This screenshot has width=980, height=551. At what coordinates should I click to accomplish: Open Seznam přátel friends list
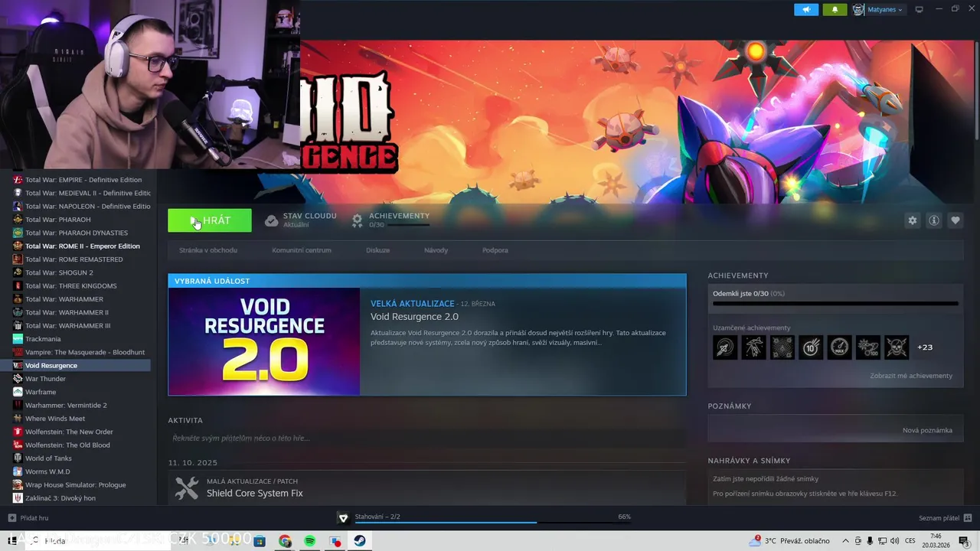click(x=945, y=518)
